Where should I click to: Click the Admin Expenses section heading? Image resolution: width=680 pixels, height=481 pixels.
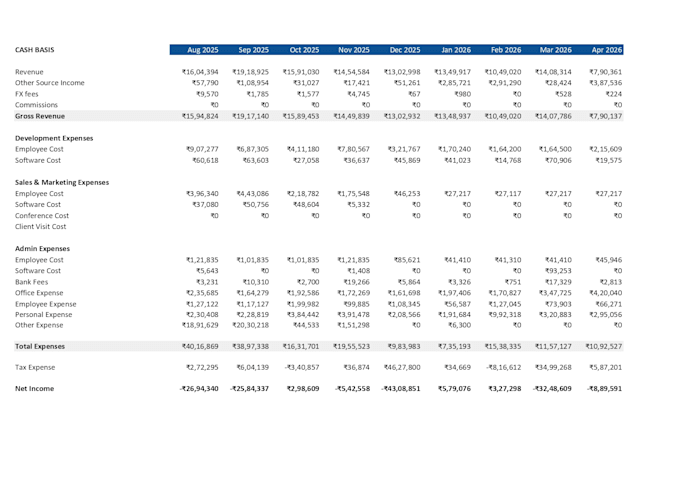click(x=42, y=249)
